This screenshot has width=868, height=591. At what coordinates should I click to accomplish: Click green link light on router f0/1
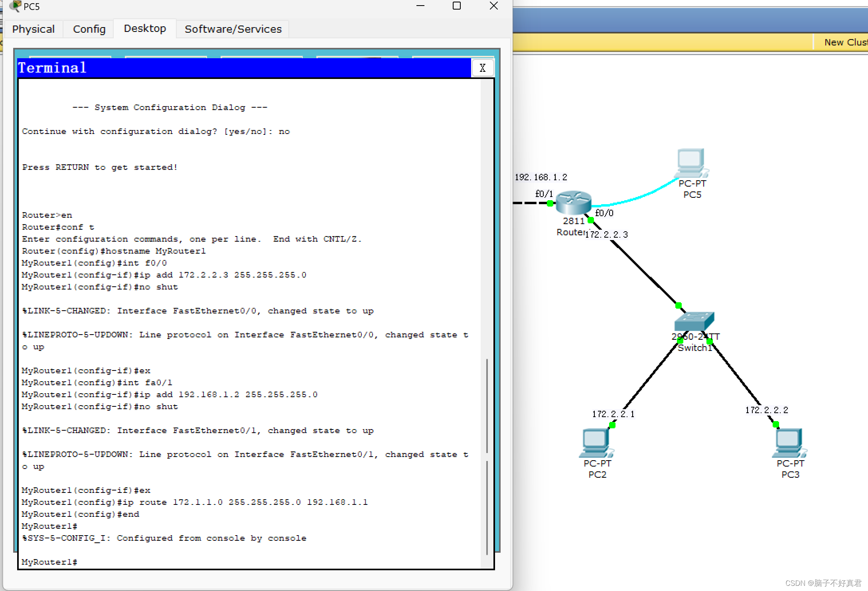pos(550,203)
